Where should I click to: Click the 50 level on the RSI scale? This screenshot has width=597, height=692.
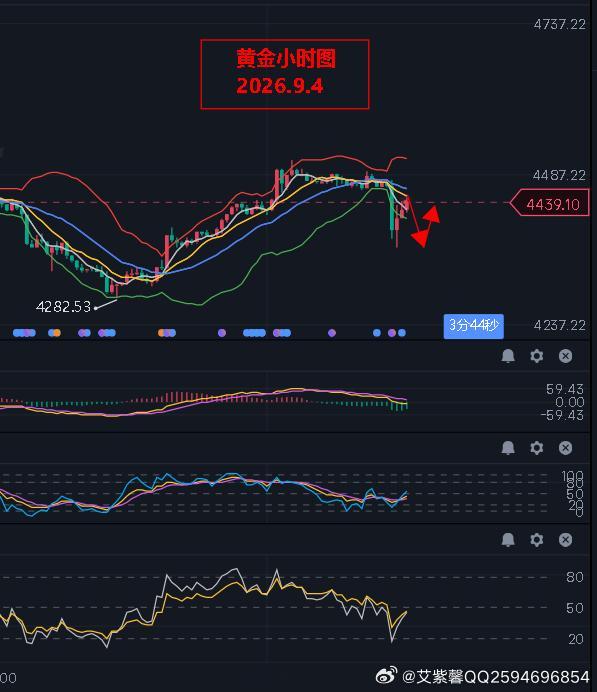tap(575, 608)
